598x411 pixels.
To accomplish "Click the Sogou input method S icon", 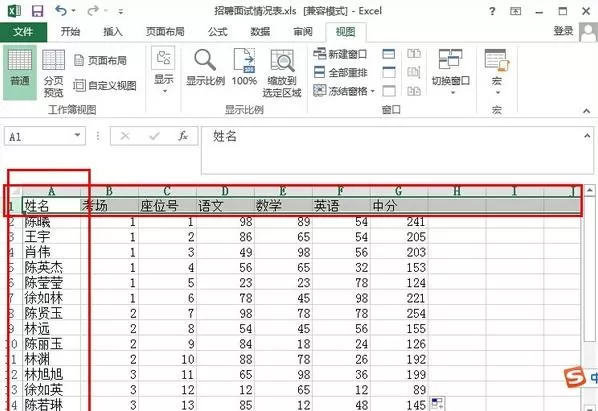I will pyautogui.click(x=574, y=377).
